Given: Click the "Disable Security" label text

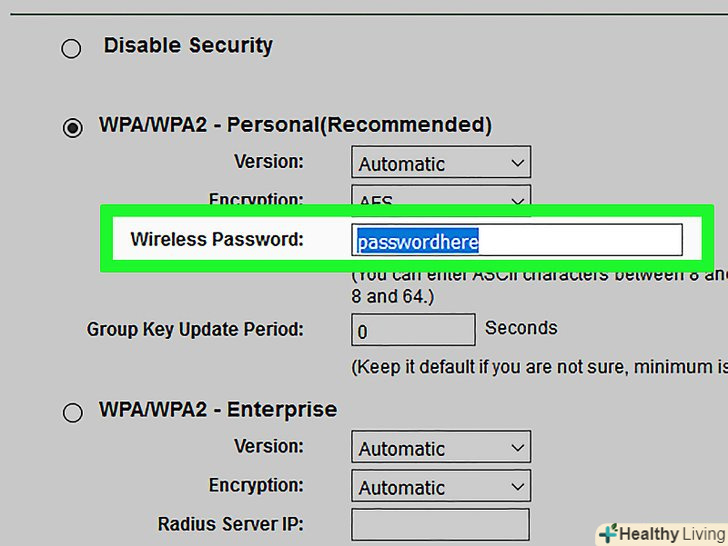Looking at the screenshot, I should [188, 45].
